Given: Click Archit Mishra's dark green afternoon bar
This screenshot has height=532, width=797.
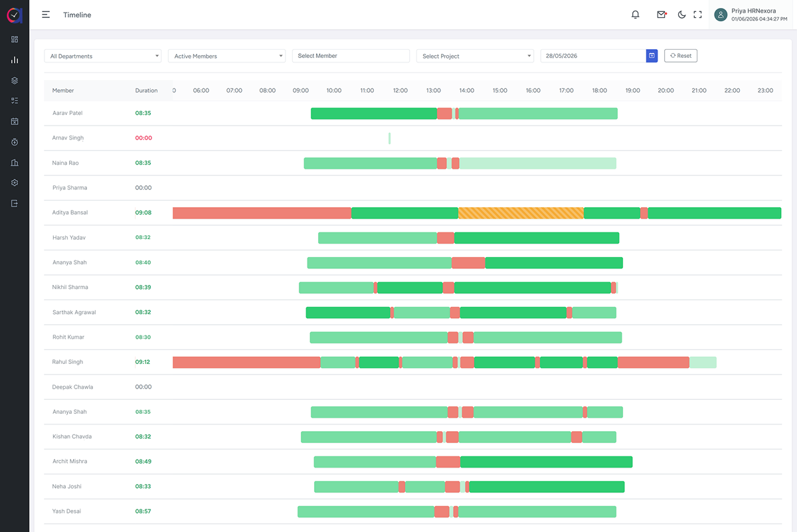Looking at the screenshot, I should 546,462.
